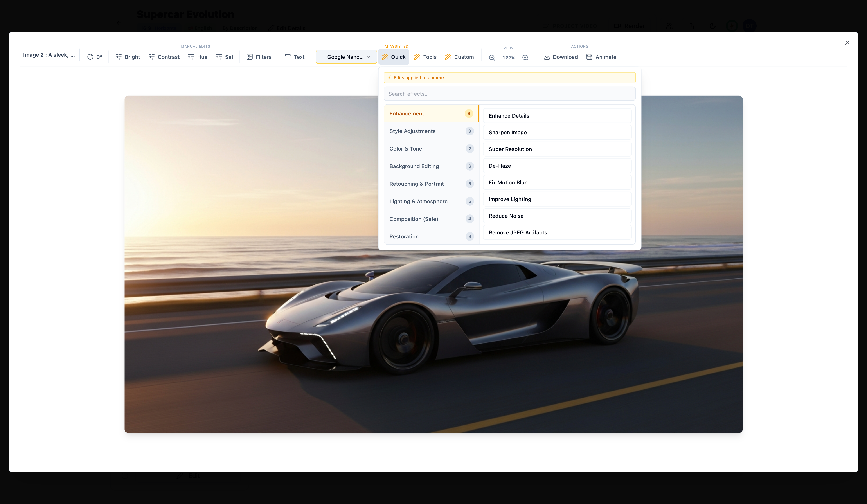Click the 100% zoom level indicator

pyautogui.click(x=509, y=58)
